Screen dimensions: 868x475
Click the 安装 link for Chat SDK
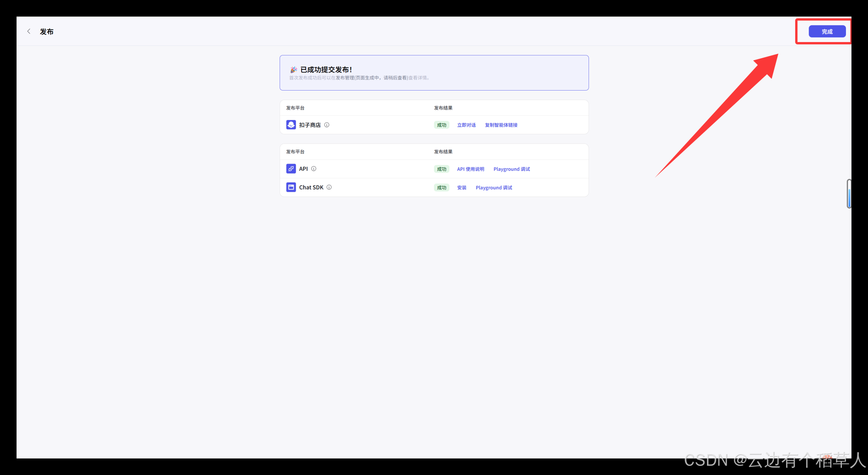point(462,188)
